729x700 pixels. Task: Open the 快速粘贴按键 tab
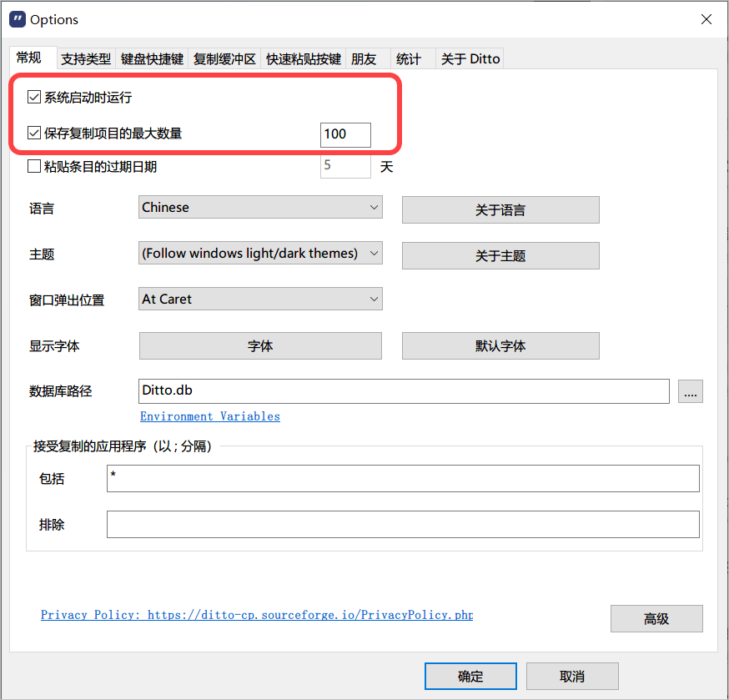pos(303,58)
